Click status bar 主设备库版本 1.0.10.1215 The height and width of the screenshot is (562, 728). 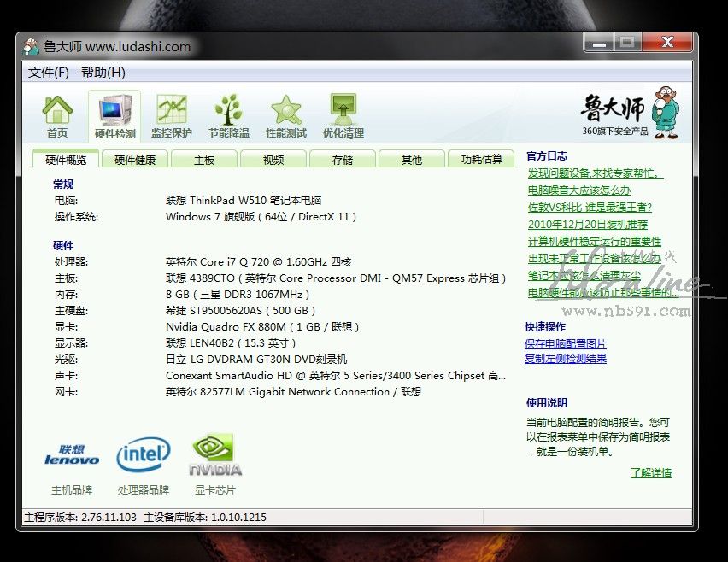click(x=205, y=517)
